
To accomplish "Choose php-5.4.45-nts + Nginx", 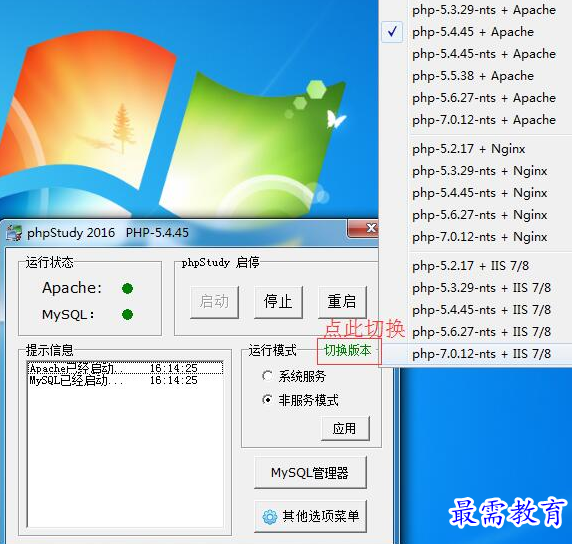I will [477, 193].
